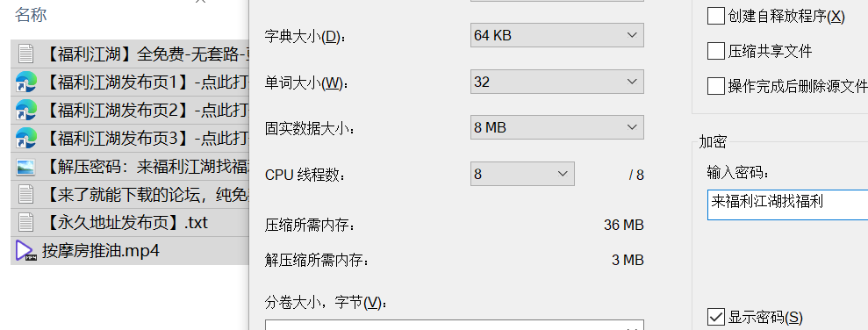Image resolution: width=868 pixels, height=330 pixels.
Task: Select the 永久地址发布页 txt file icon
Action: point(25,223)
